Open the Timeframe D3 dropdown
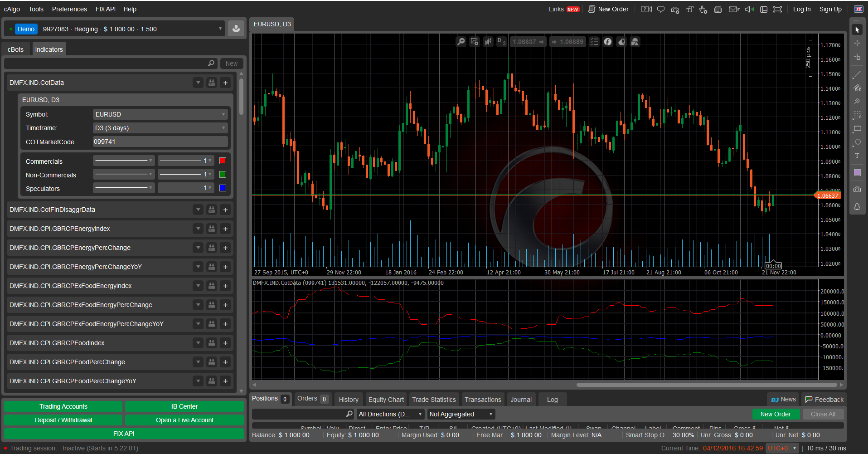This screenshot has width=868, height=454. (x=160, y=128)
